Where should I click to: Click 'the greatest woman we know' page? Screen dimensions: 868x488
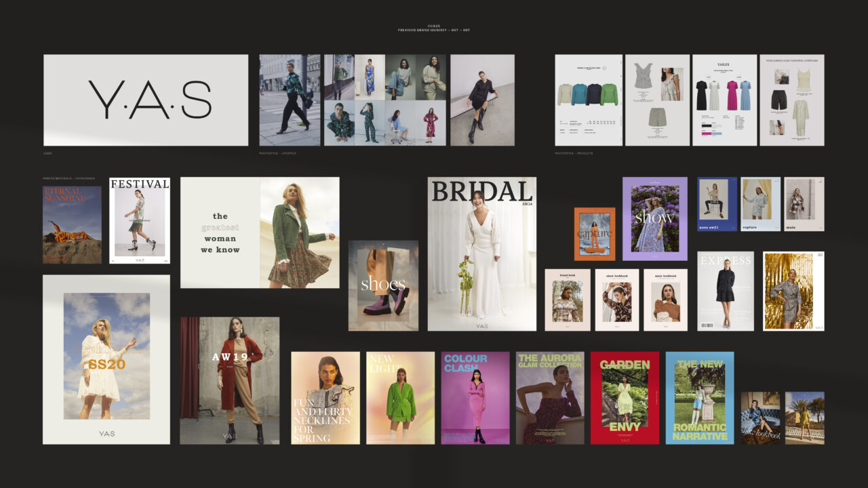220,233
